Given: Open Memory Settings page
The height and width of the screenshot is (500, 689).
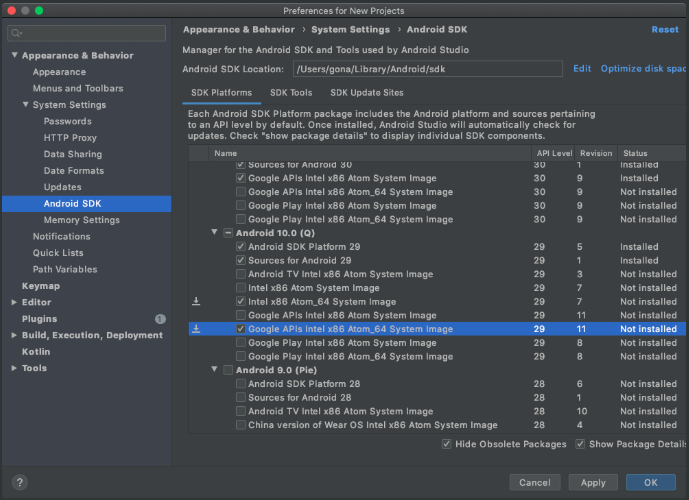Looking at the screenshot, I should click(81, 220).
